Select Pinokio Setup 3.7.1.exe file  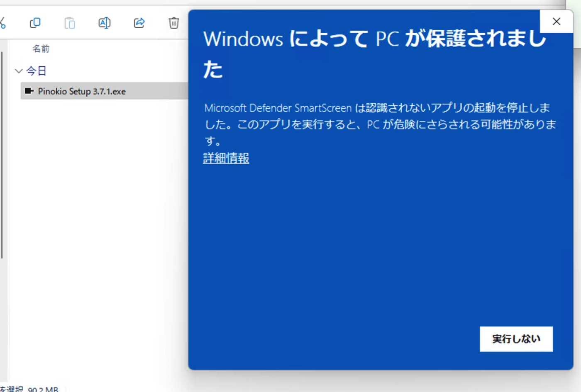tap(105, 91)
